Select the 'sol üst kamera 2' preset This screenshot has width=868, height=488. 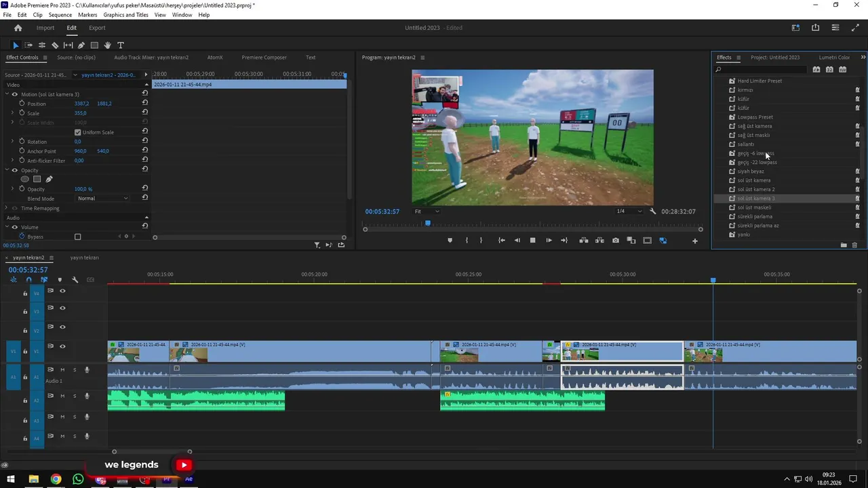[755, 189]
